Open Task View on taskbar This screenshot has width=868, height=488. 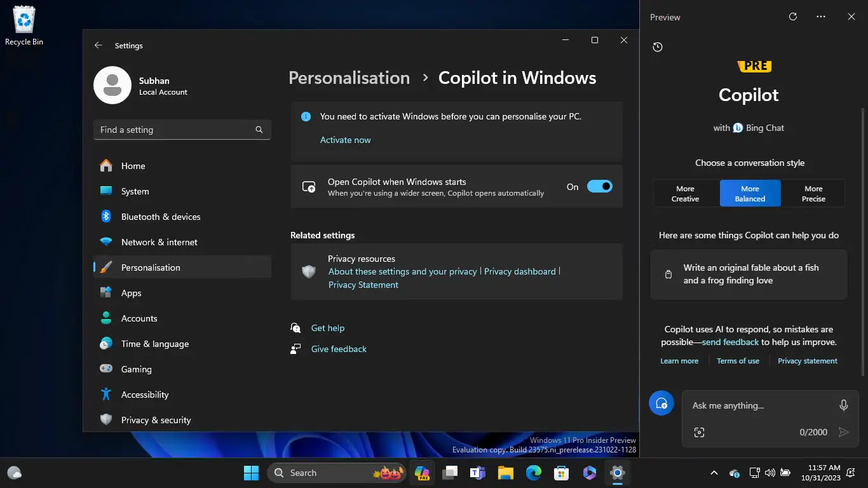click(x=450, y=473)
